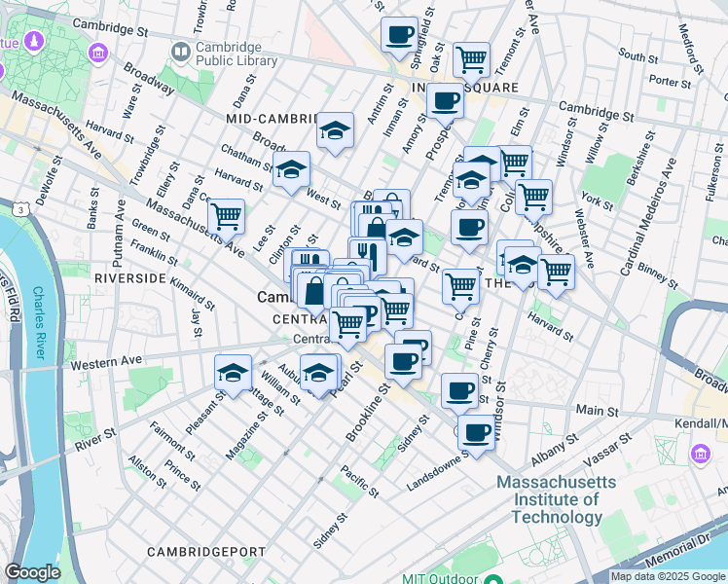Click the shopping bag marker at Central Square
Image resolution: width=728 pixels, height=584 pixels.
coord(314,292)
